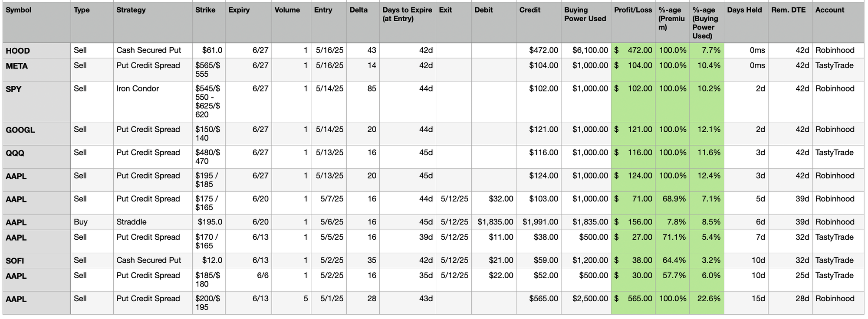The height and width of the screenshot is (319, 868).
Task: Select the $61.0 strike cell
Action: pos(209,50)
